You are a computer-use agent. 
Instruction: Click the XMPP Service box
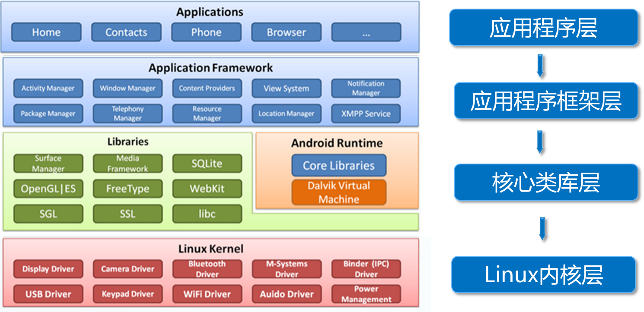point(366,113)
